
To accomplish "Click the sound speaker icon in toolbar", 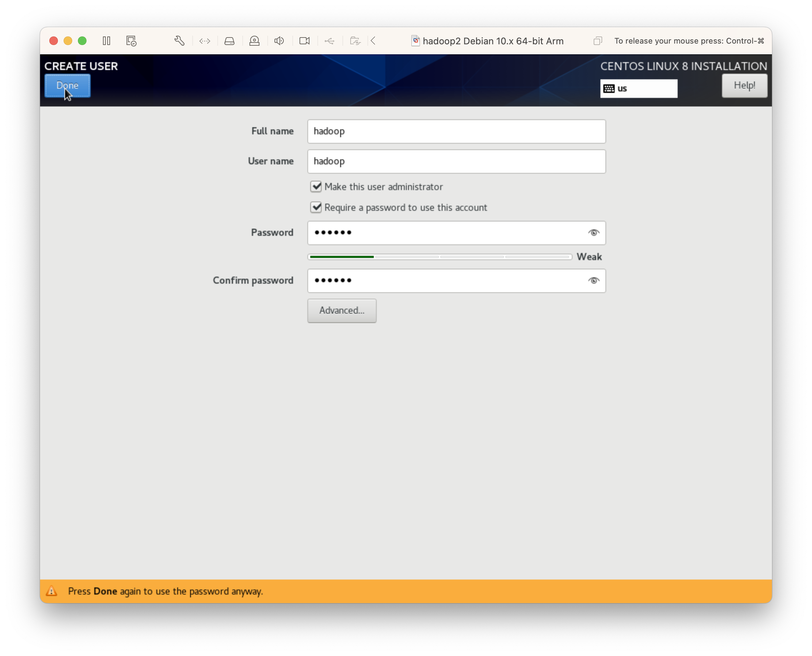I will click(279, 41).
